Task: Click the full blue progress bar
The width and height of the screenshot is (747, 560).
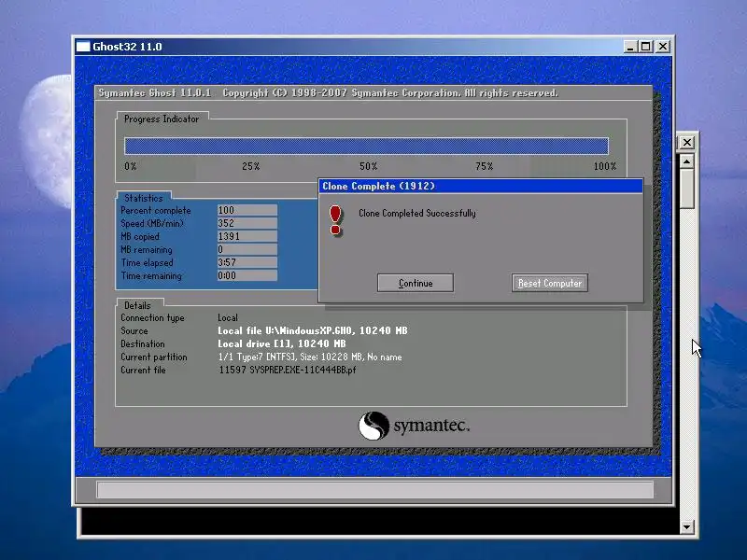Action: click(366, 146)
